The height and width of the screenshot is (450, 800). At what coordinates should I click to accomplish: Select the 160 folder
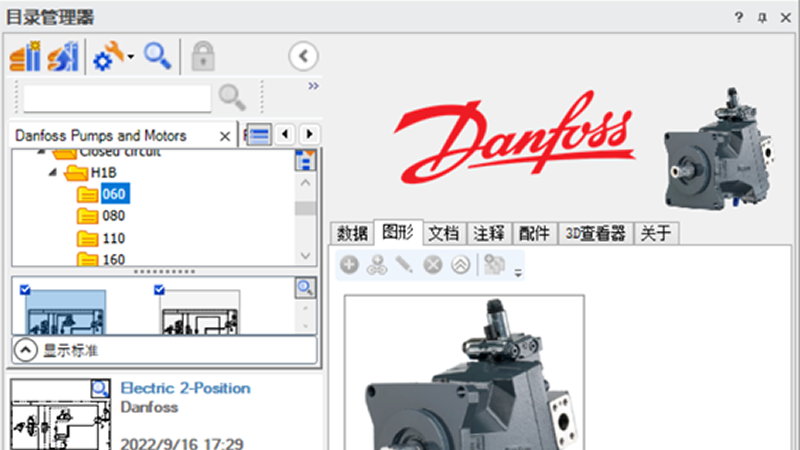pos(113,259)
